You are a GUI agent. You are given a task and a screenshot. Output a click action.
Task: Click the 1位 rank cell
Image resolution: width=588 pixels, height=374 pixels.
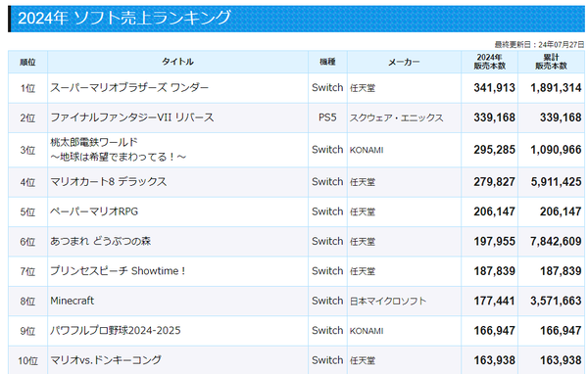[27, 88]
